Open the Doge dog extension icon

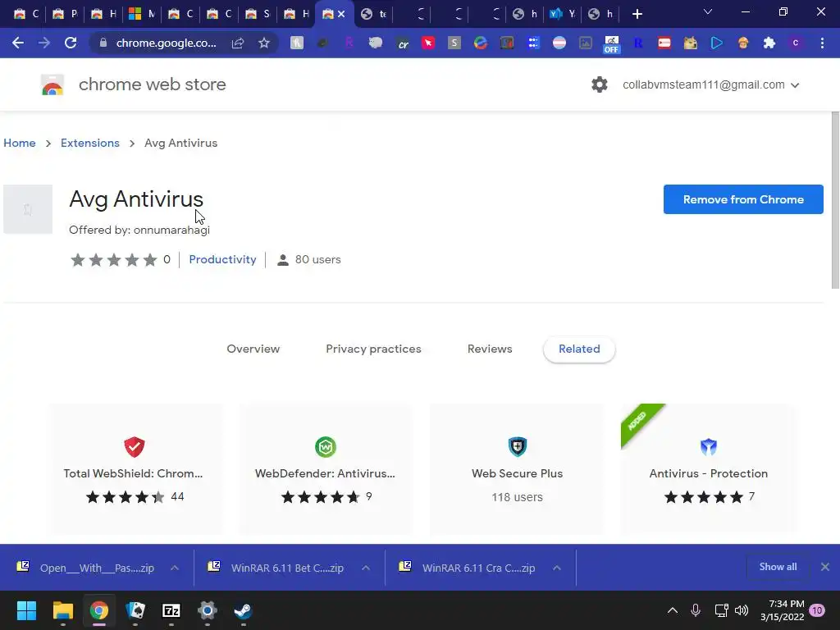pyautogui.click(x=690, y=43)
